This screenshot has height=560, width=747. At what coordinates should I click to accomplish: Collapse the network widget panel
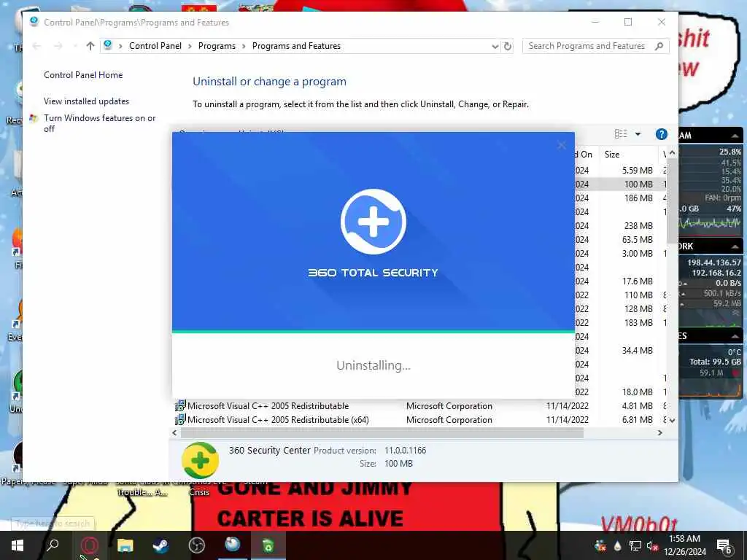[735, 246]
